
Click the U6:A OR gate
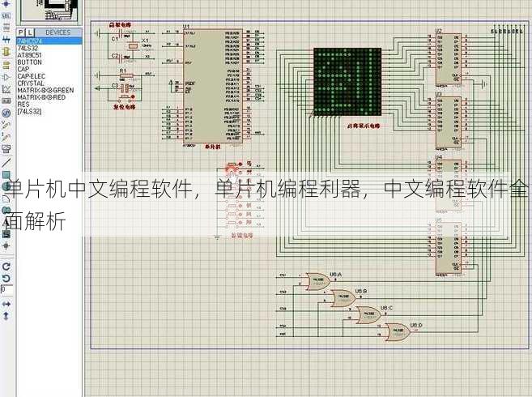pyautogui.click(x=318, y=281)
